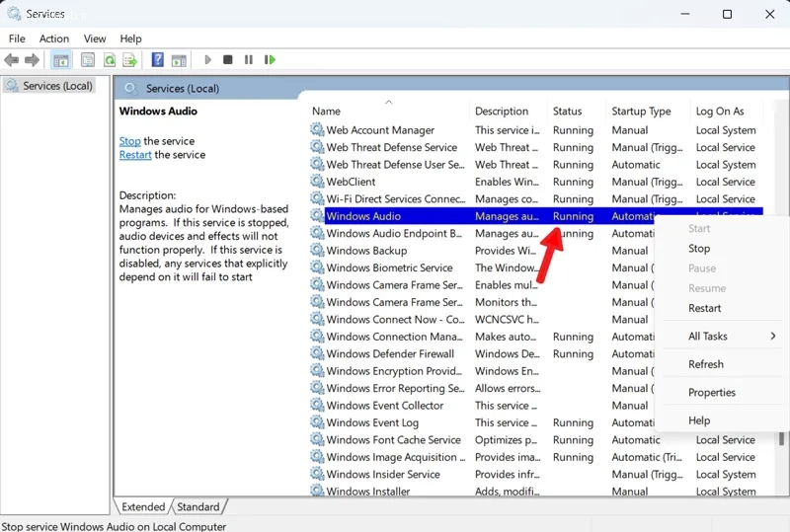Image resolution: width=790 pixels, height=532 pixels.
Task: Click the green Refresh toolbar icon
Action: click(110, 60)
